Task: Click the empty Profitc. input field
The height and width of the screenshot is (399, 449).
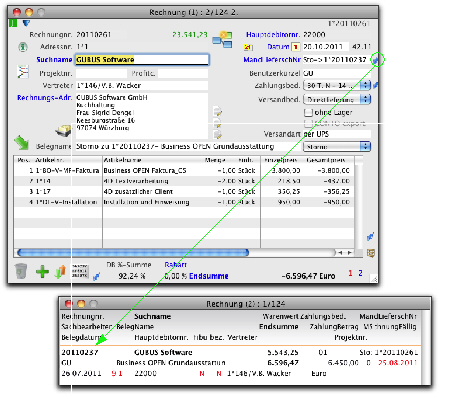Action: [183, 73]
